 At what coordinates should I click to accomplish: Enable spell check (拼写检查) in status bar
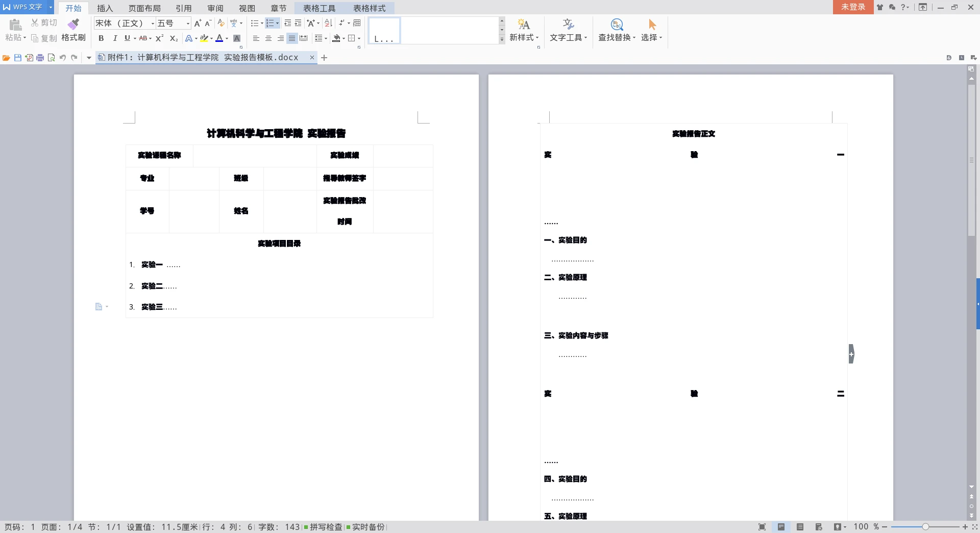click(324, 527)
